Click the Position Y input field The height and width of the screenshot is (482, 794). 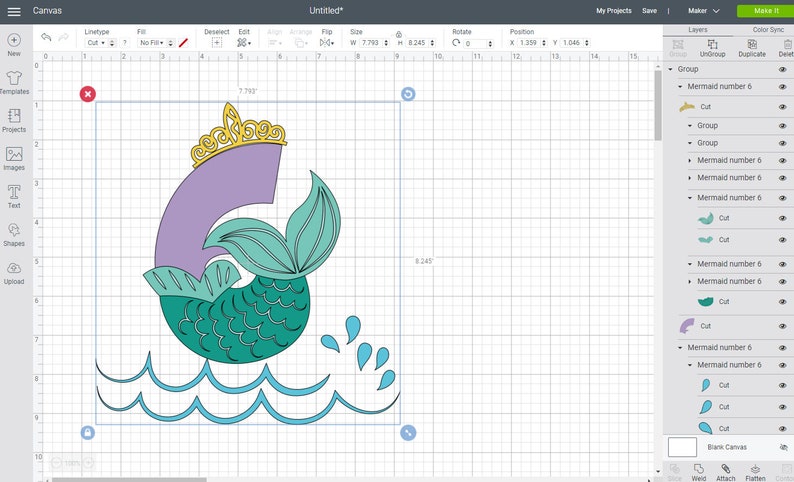[x=571, y=43]
